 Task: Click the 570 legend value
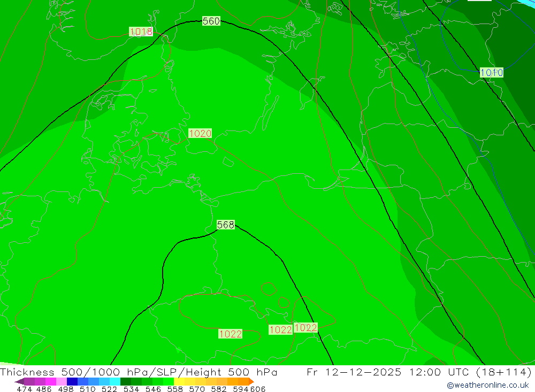(x=196, y=389)
